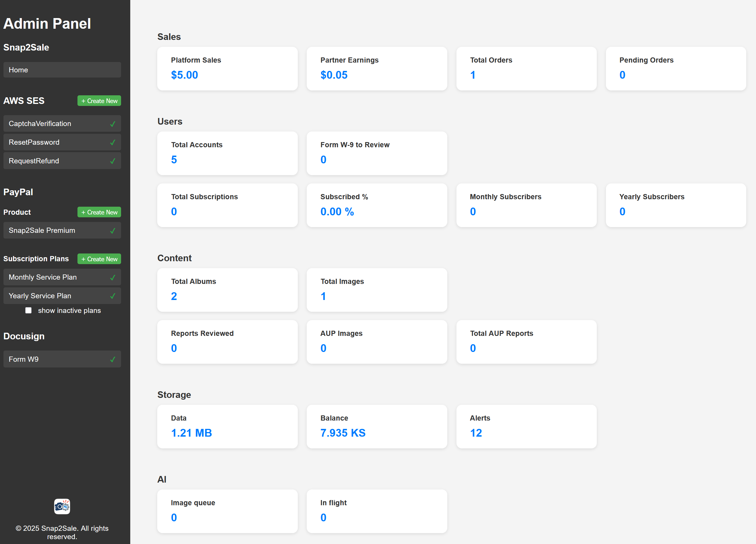This screenshot has height=544, width=756.
Task: Click the Total Albums card
Action: (x=227, y=290)
